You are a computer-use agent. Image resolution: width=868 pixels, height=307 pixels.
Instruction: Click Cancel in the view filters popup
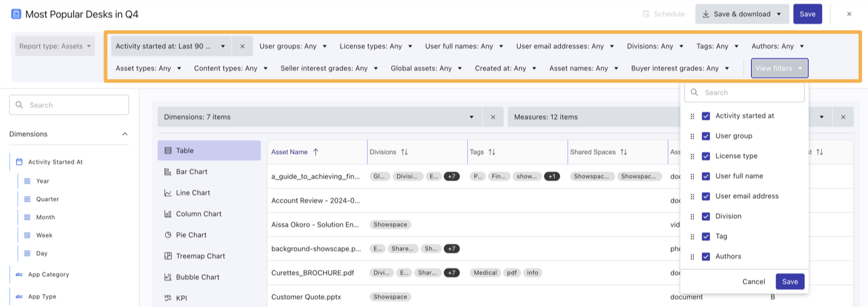pyautogui.click(x=753, y=282)
